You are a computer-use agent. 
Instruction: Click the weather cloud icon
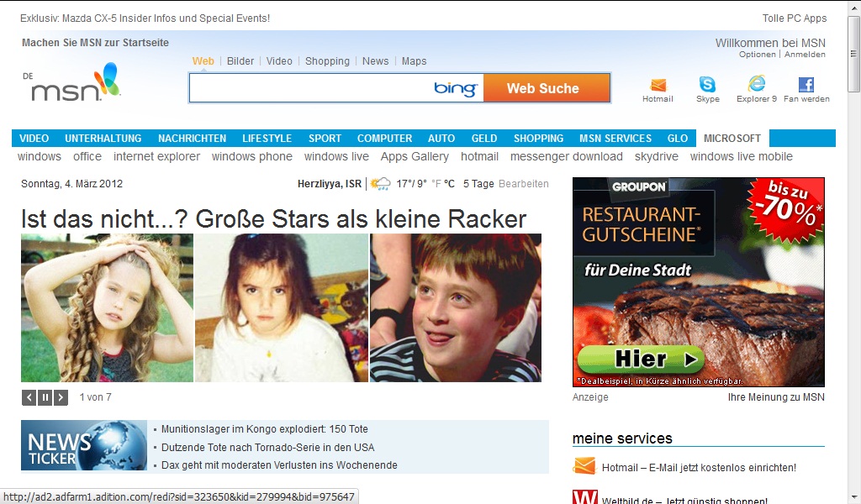pyautogui.click(x=380, y=184)
